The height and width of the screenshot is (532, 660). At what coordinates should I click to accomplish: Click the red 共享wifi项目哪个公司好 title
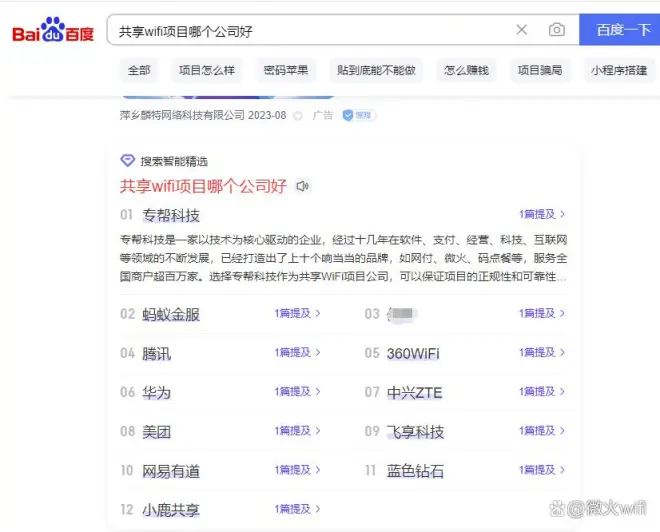click(203, 186)
